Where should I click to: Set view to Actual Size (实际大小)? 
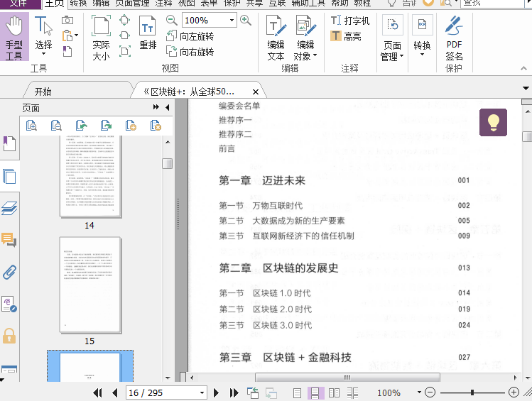click(x=101, y=38)
